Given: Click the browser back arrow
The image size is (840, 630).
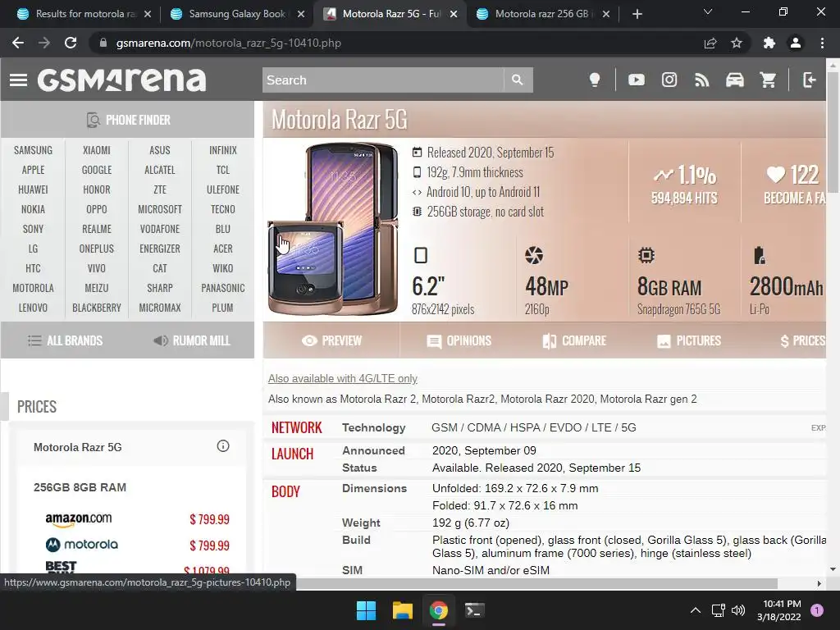Looking at the screenshot, I should [x=18, y=43].
